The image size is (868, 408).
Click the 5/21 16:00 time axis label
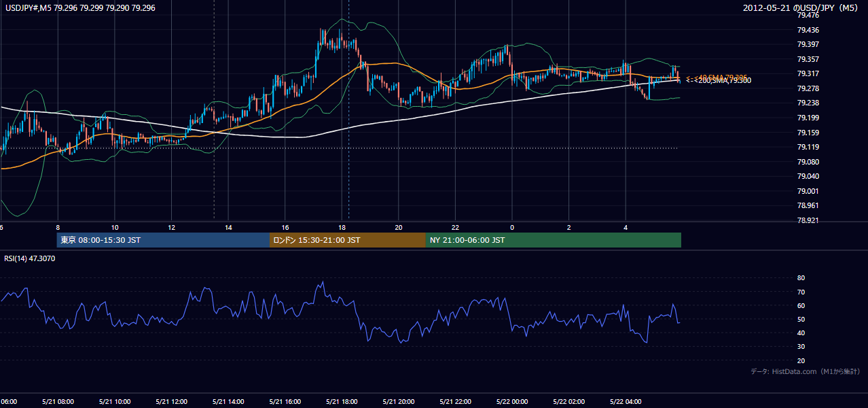(x=285, y=401)
